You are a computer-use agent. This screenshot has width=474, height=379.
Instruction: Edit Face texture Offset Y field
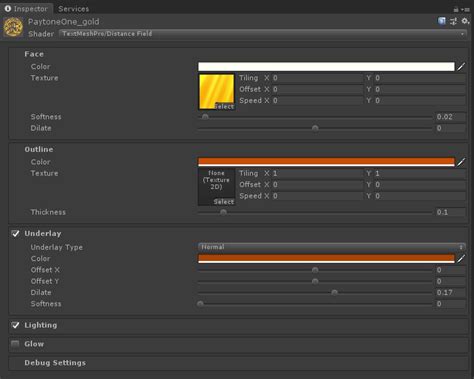[420, 89]
